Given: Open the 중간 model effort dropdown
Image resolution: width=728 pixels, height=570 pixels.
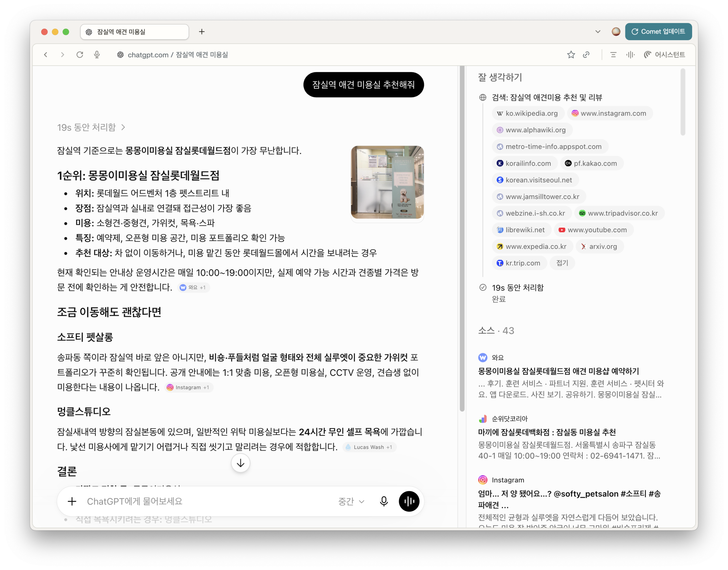Looking at the screenshot, I should (x=351, y=501).
